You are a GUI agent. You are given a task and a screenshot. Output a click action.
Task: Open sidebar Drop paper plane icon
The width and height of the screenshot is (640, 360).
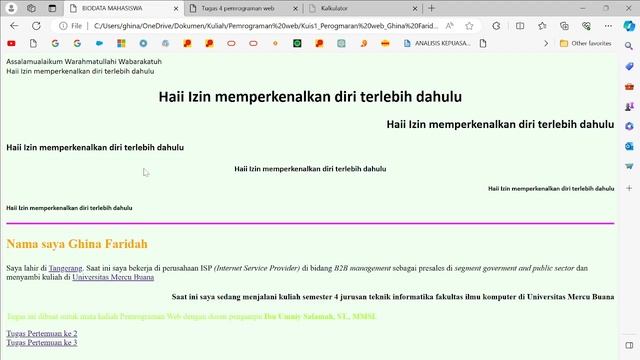pyautogui.click(x=629, y=166)
